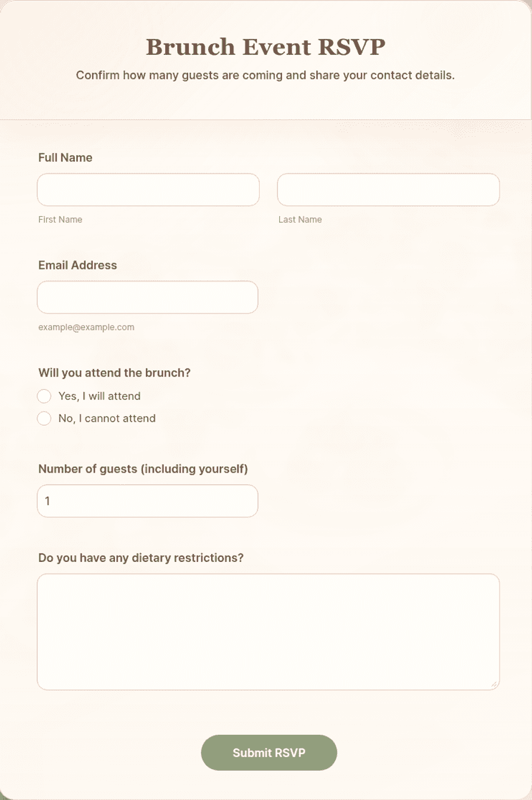Click the 'Number of guests' label
532x800 pixels.
(x=143, y=469)
